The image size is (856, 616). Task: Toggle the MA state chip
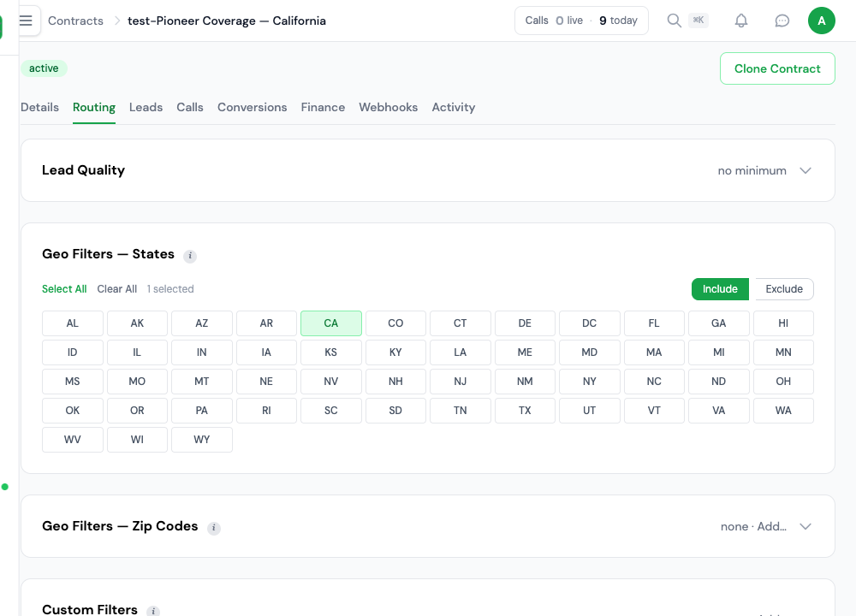(654, 352)
